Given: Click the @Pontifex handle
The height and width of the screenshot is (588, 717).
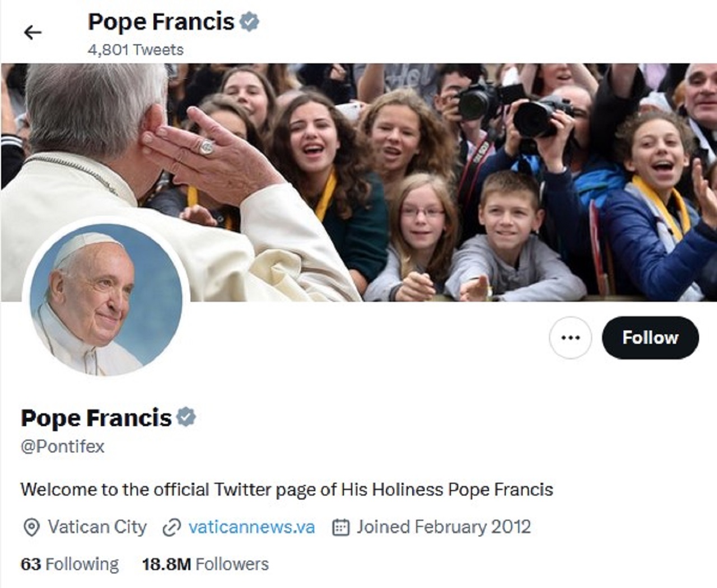Looking at the screenshot, I should (x=63, y=446).
